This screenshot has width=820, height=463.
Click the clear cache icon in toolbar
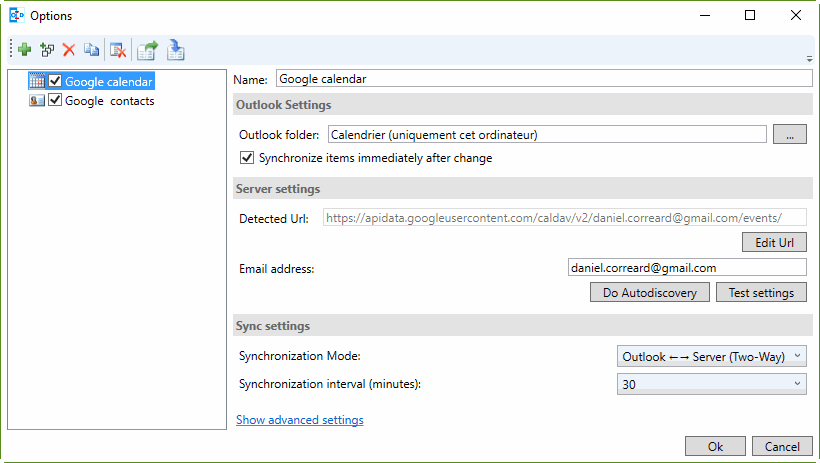tap(117, 49)
